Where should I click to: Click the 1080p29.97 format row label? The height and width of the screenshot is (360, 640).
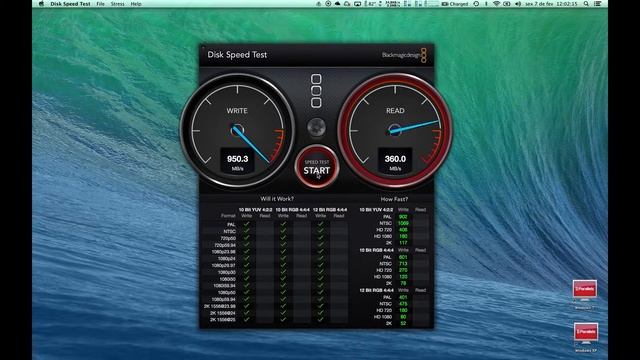point(224,265)
